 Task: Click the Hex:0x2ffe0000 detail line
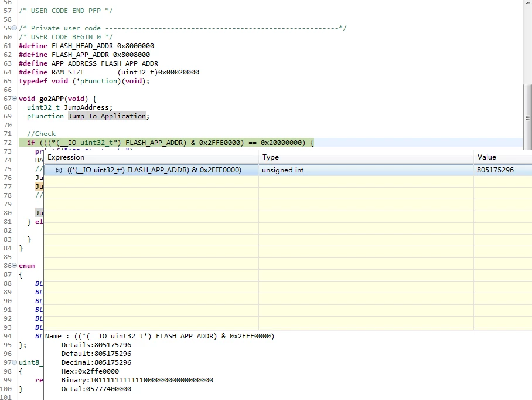click(90, 371)
